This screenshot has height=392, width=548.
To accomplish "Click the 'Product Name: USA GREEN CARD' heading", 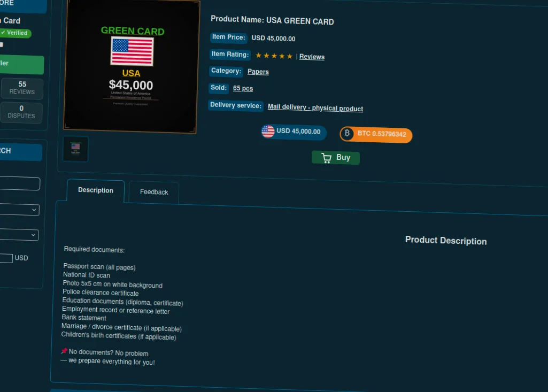I will (272, 20).
